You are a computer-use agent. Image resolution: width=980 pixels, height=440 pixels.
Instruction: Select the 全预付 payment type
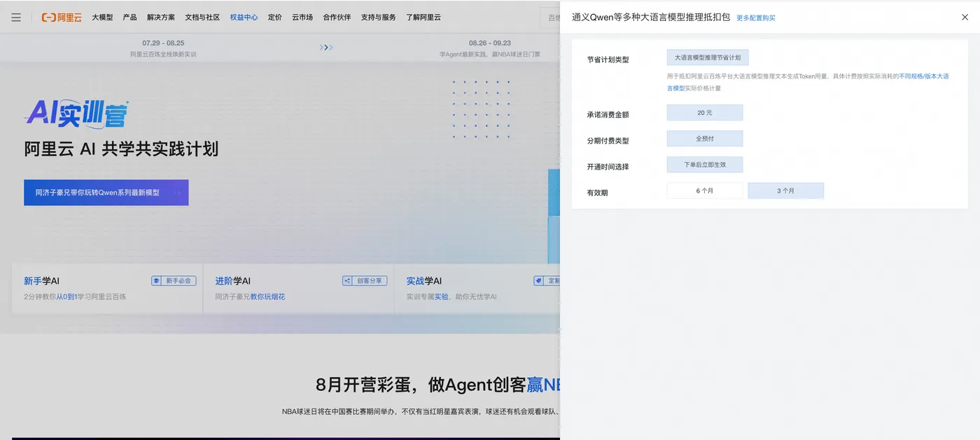coord(705,139)
